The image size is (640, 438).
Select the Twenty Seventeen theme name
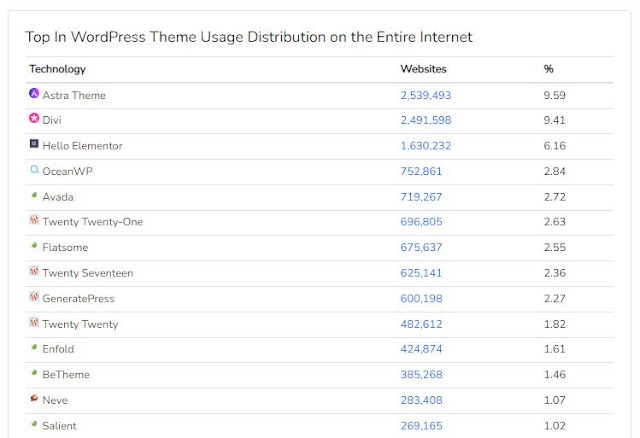tap(87, 273)
